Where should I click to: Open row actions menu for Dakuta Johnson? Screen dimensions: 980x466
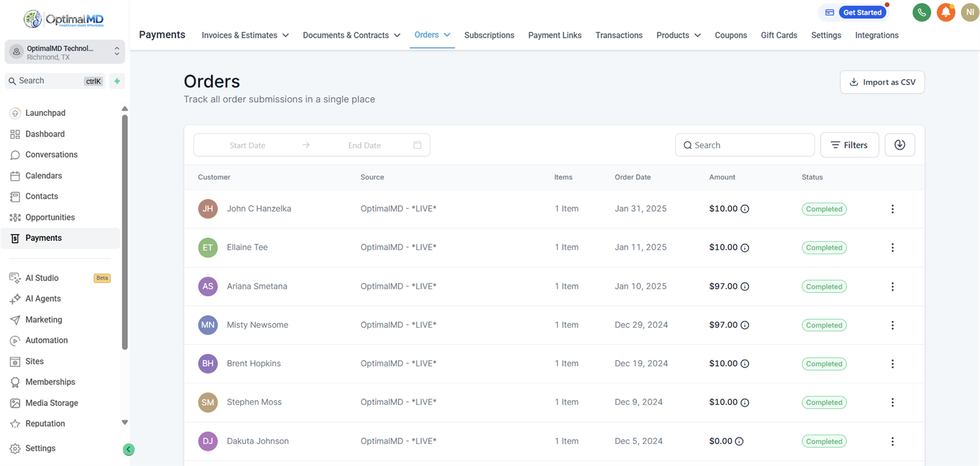pyautogui.click(x=892, y=442)
